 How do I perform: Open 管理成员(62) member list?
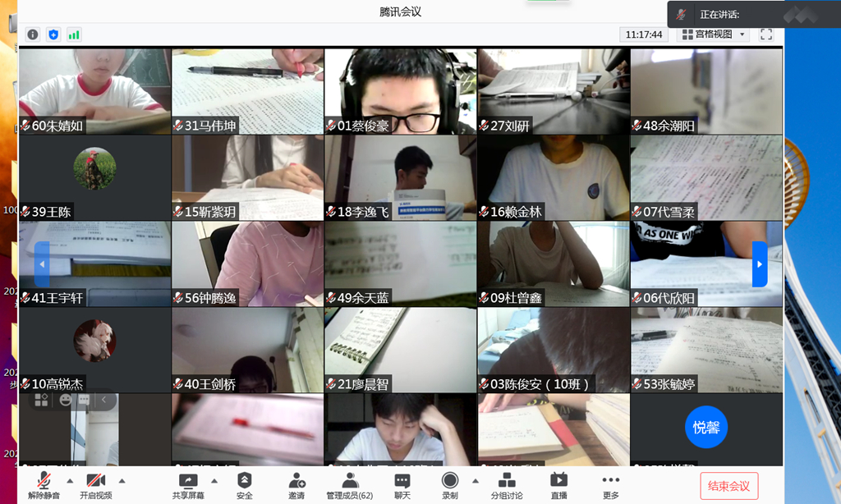(x=350, y=485)
